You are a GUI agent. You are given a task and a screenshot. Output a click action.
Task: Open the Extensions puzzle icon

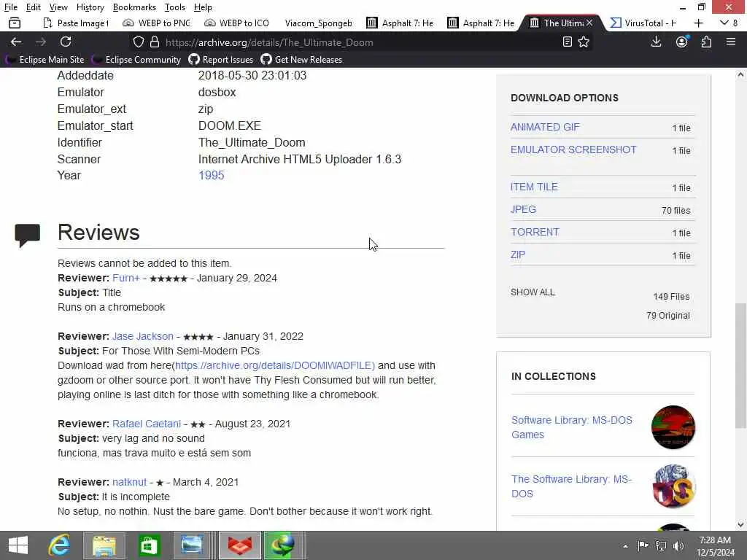coord(706,42)
